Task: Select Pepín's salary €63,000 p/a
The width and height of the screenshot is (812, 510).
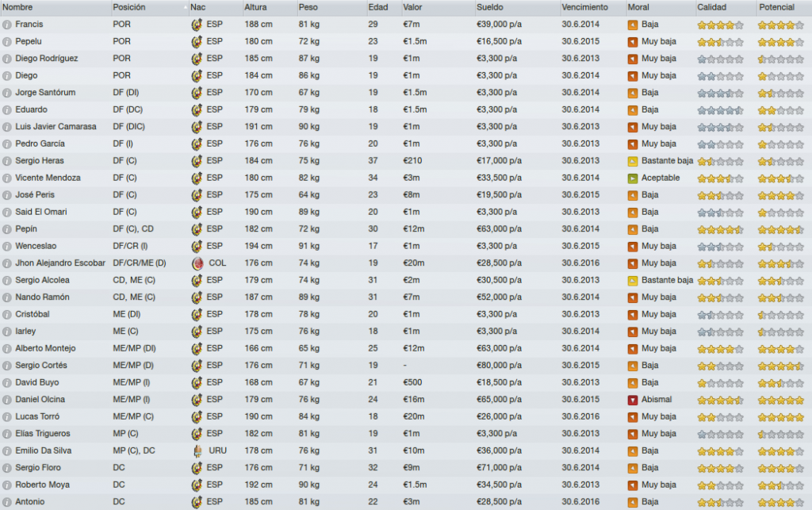Action: pyautogui.click(x=499, y=229)
